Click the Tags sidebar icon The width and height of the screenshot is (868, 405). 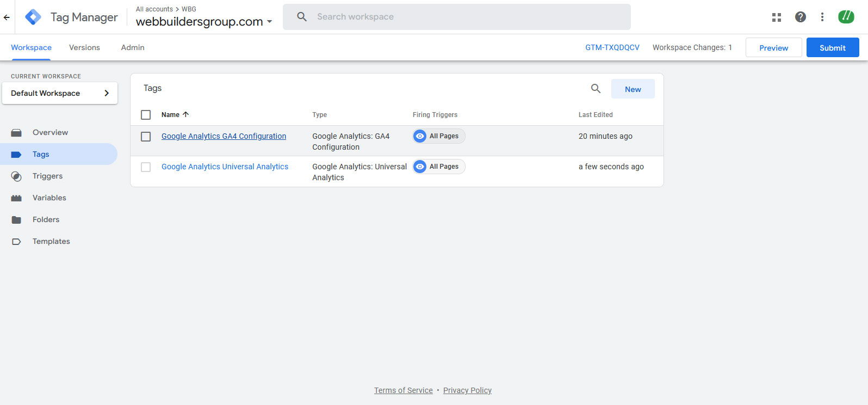click(x=16, y=155)
